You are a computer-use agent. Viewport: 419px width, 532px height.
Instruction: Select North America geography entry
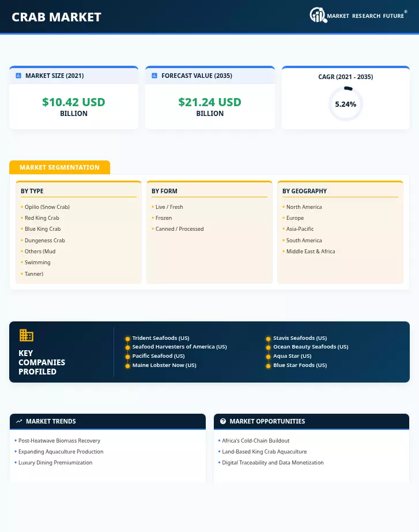click(x=304, y=207)
